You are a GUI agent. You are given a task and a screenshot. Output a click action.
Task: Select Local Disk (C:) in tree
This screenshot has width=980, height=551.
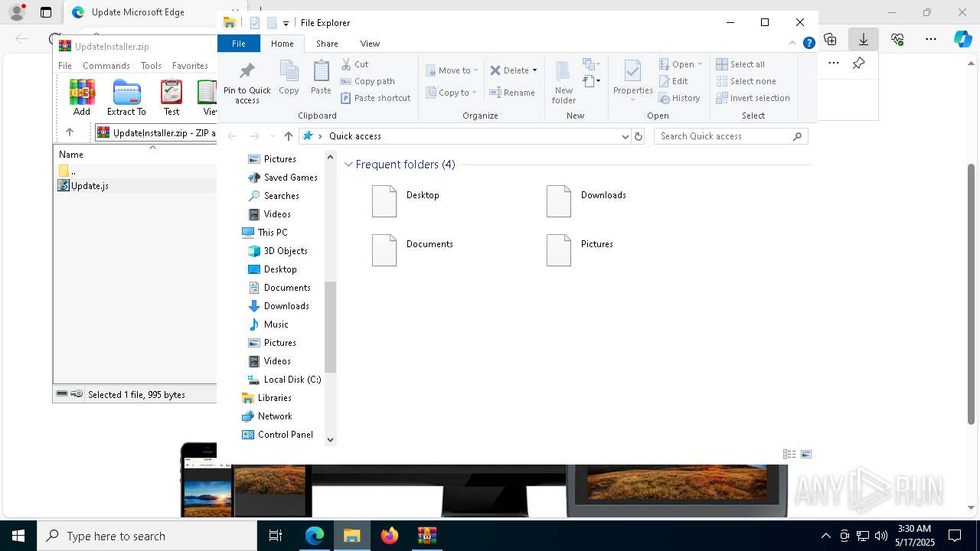pyautogui.click(x=284, y=380)
